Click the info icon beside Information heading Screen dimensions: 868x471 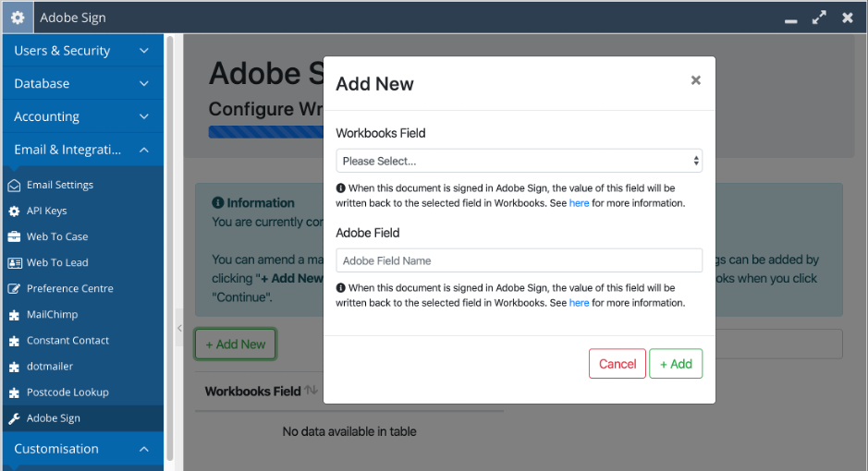pos(217,203)
